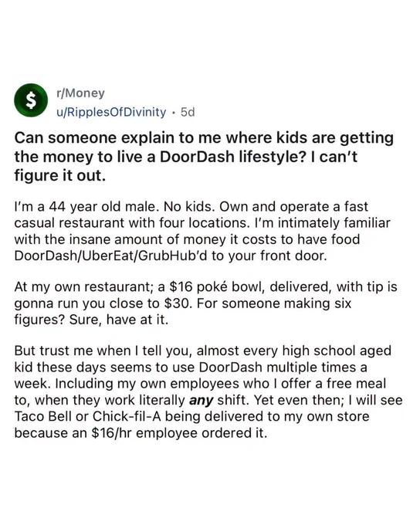Open u/RipplesOfDivinity user profile

click(111, 112)
